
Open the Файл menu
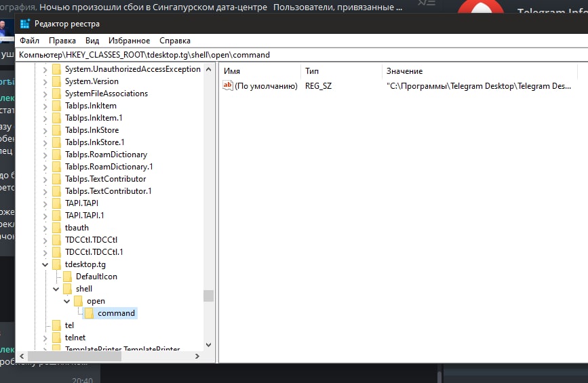[29, 41]
